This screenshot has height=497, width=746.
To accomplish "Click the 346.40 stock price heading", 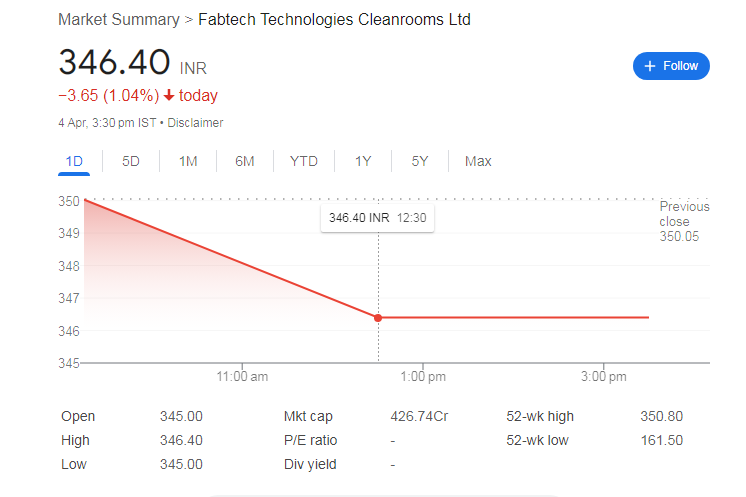I will 114,62.
